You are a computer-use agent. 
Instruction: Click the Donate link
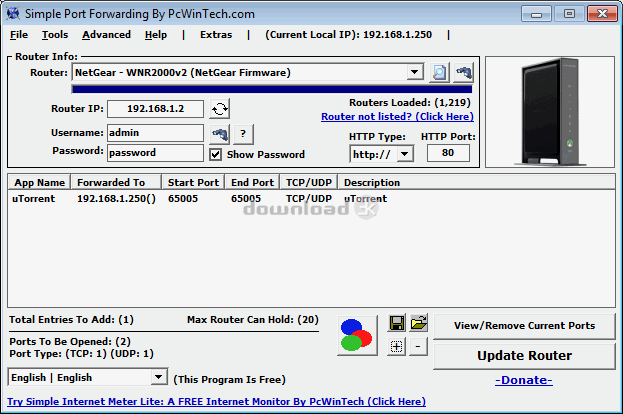click(524, 380)
